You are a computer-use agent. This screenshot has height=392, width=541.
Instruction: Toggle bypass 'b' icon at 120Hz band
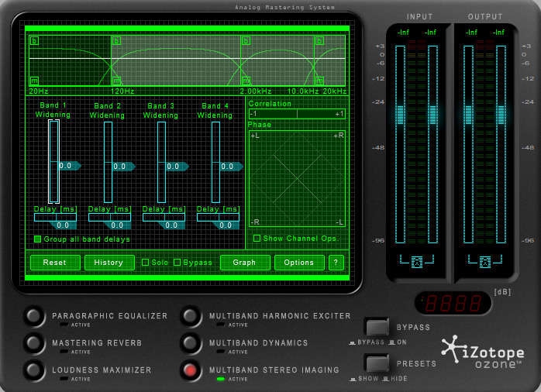point(116,41)
